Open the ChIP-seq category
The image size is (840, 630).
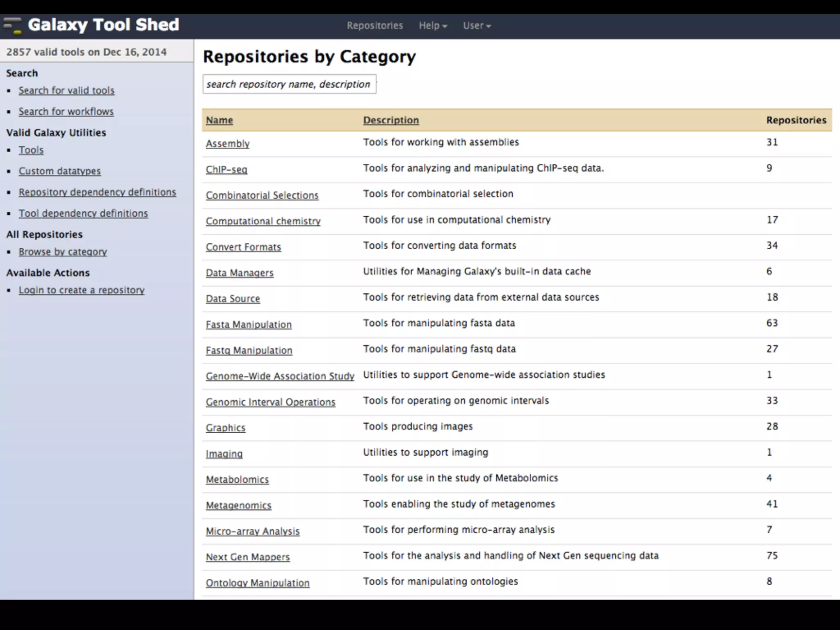[x=226, y=169]
